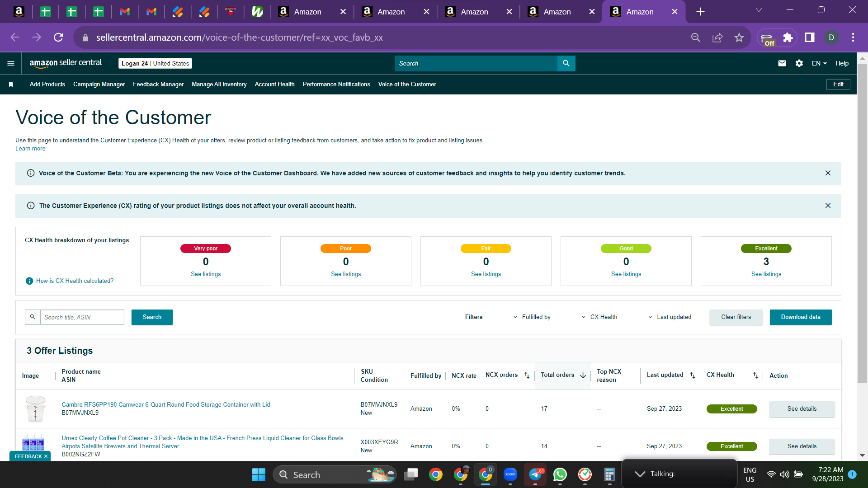Open Campaign Manager from favorites bar

99,84
